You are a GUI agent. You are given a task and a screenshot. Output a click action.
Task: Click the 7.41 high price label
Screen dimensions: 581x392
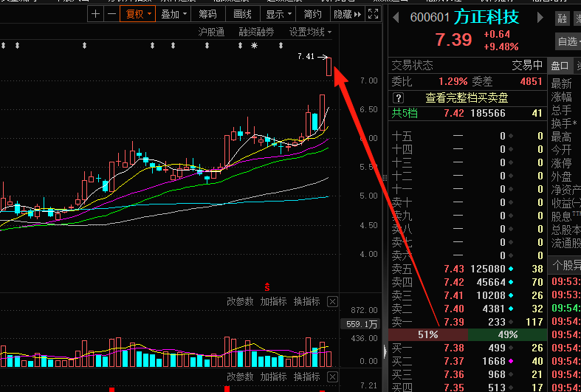tap(306, 56)
